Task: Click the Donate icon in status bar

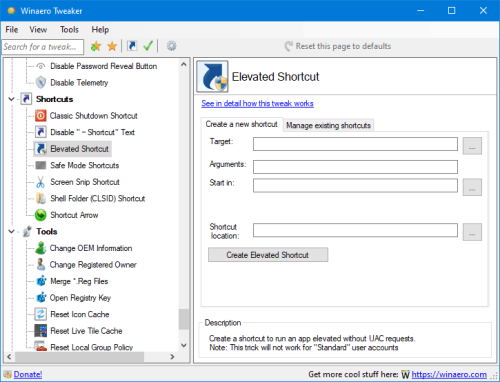Action: click(7, 374)
